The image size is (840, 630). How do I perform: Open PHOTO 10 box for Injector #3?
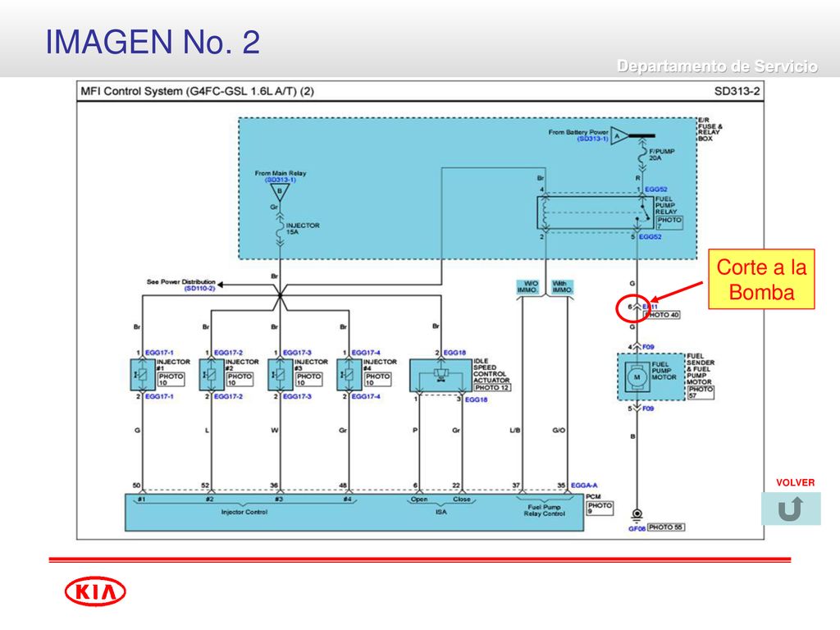pyautogui.click(x=309, y=379)
